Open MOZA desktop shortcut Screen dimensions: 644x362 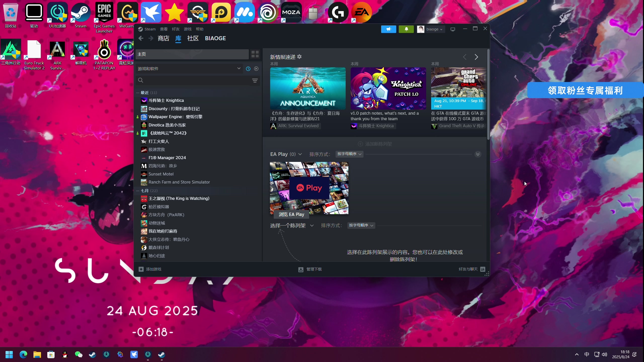[x=291, y=12]
